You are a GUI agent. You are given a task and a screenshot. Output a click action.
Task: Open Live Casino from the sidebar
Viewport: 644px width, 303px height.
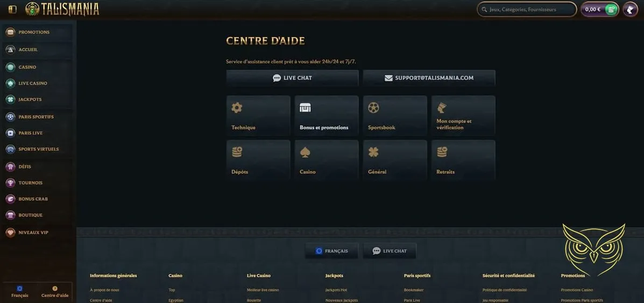click(37, 83)
